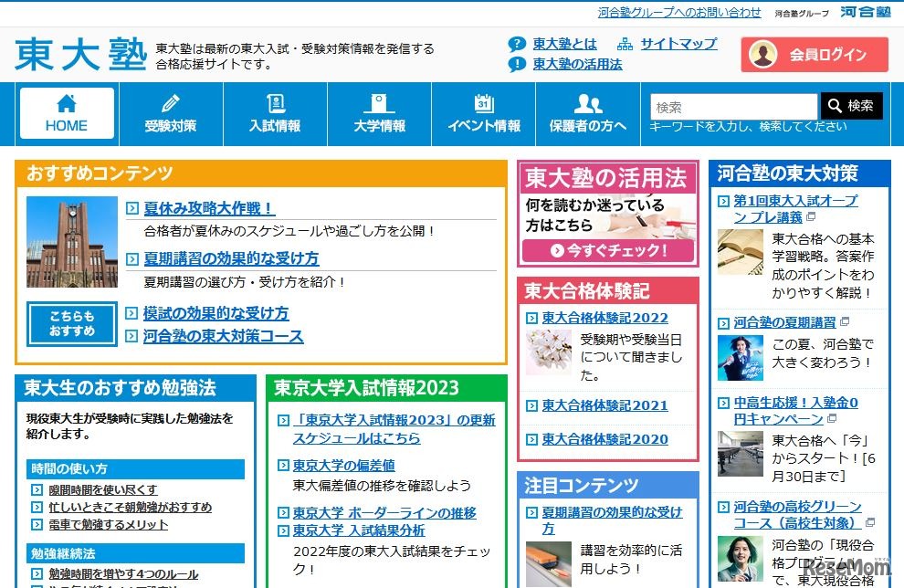Select the HOME house icon
This screenshot has width=904, height=588.
pos(66,102)
